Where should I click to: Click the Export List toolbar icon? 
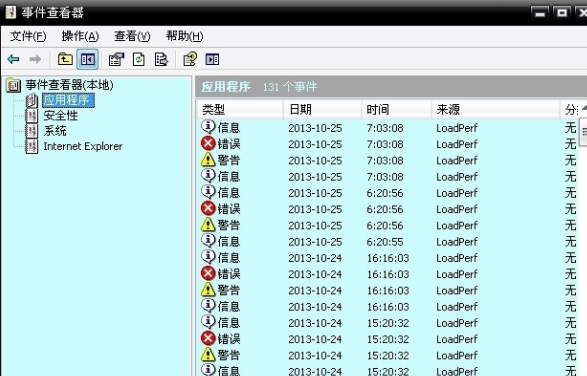point(161,59)
